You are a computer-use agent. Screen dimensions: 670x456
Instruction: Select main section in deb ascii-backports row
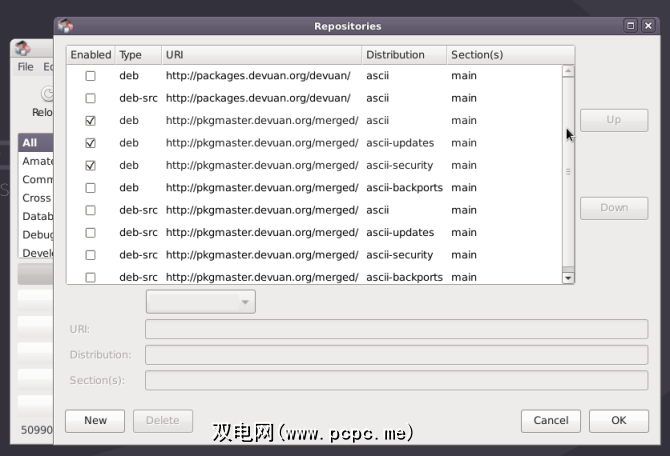(464, 188)
